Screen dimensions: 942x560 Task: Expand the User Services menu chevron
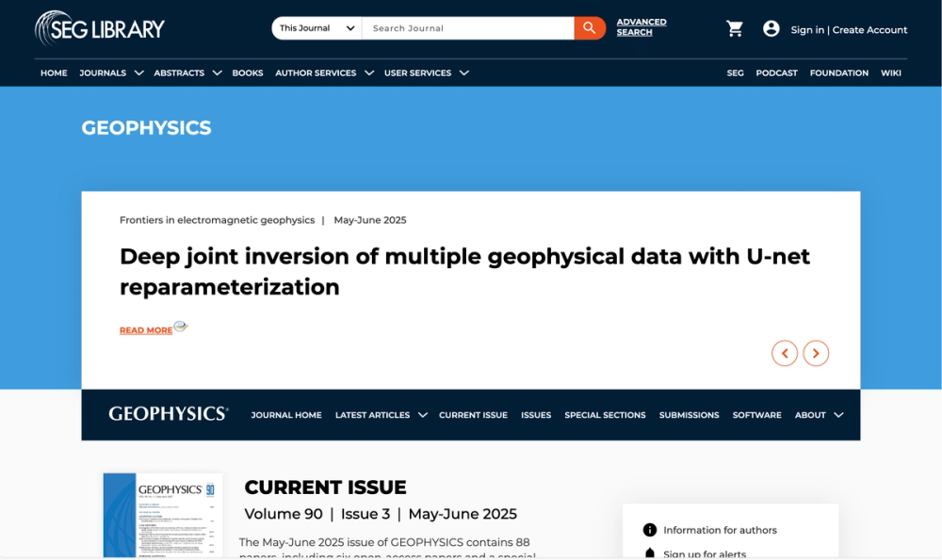463,72
